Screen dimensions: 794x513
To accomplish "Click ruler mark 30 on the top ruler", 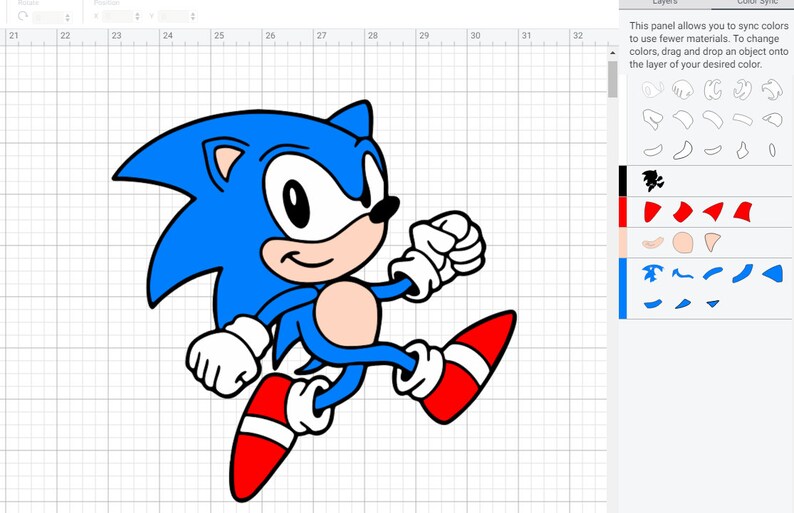I will pyautogui.click(x=475, y=35).
